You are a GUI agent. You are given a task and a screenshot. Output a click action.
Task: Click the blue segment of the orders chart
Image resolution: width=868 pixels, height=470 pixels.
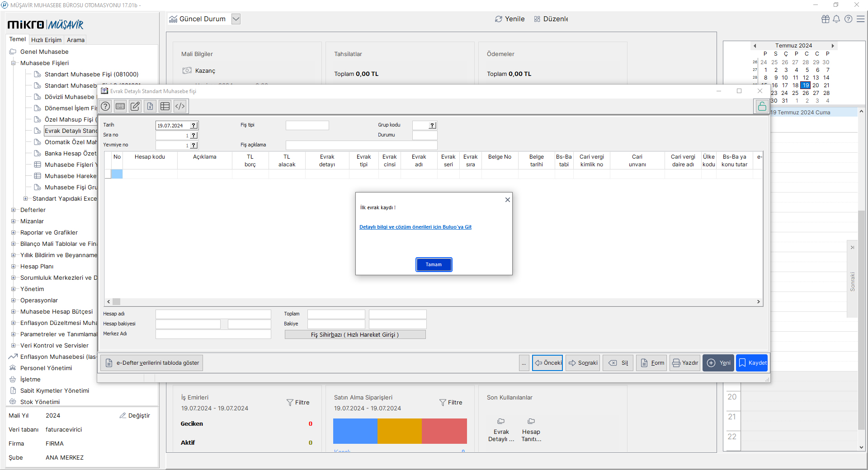click(355, 431)
